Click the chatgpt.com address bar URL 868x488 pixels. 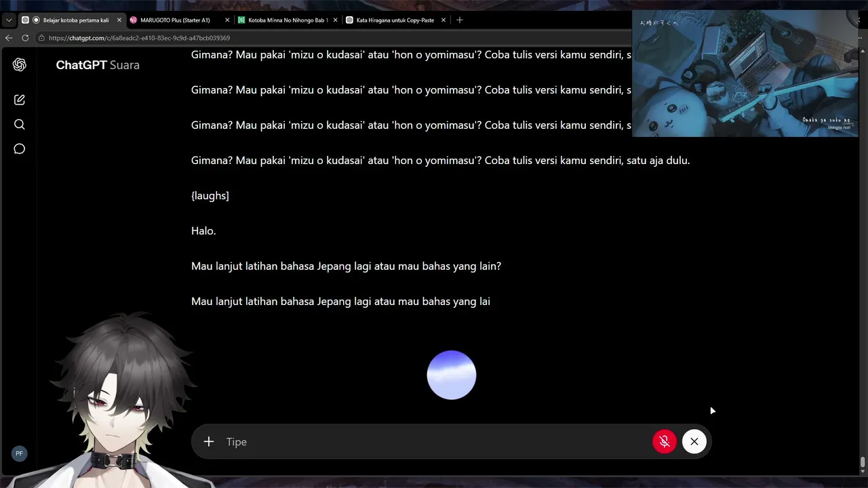(x=139, y=38)
